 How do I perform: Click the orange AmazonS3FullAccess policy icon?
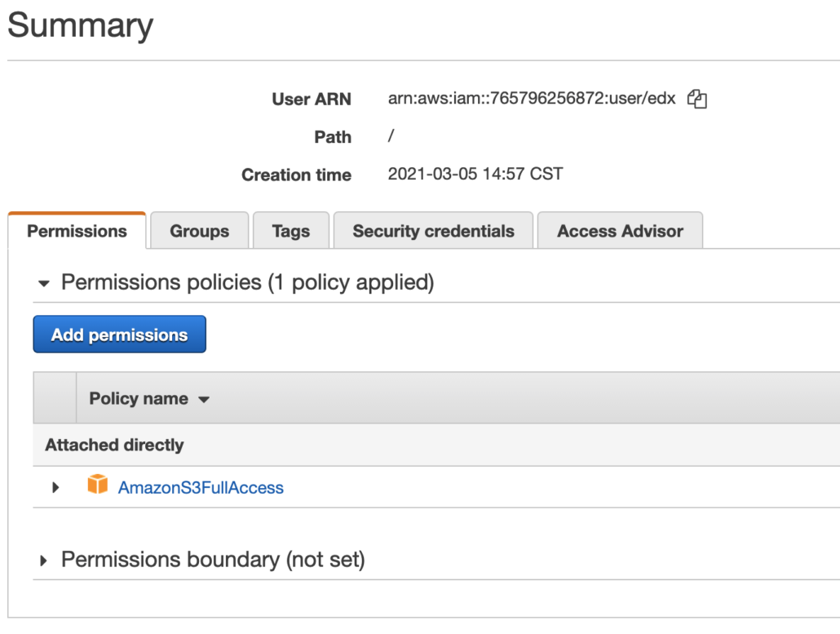[97, 486]
